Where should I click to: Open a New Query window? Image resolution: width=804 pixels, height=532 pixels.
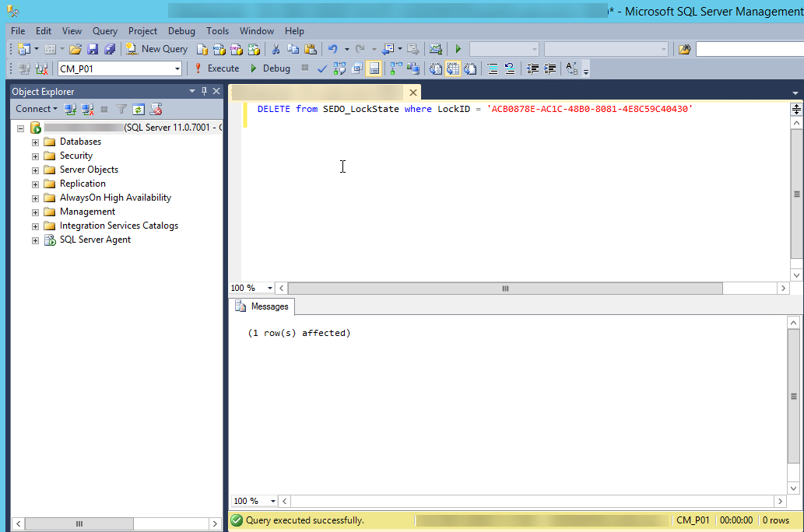pos(156,48)
